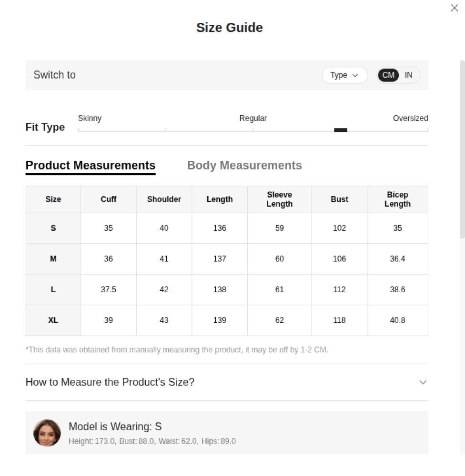Click the Sleeve Length column header
Screen dimensions: 465x476
point(279,199)
